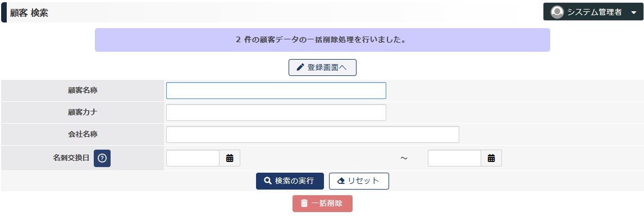Viewport: 644px width, 216px height.
Task: Click the bulk deletion completed notification banner
Action: [322, 40]
